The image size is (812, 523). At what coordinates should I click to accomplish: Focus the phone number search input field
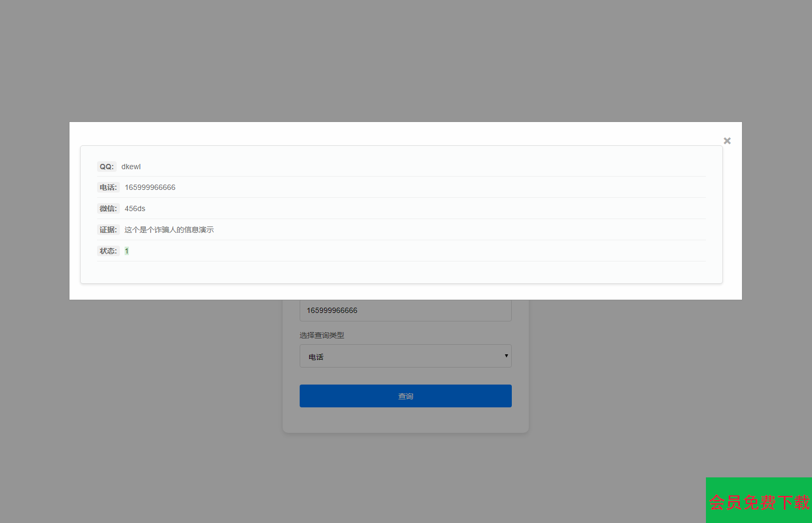coord(405,310)
